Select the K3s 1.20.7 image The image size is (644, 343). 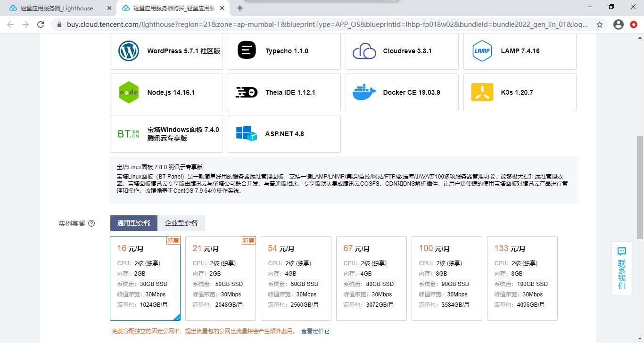(x=520, y=92)
